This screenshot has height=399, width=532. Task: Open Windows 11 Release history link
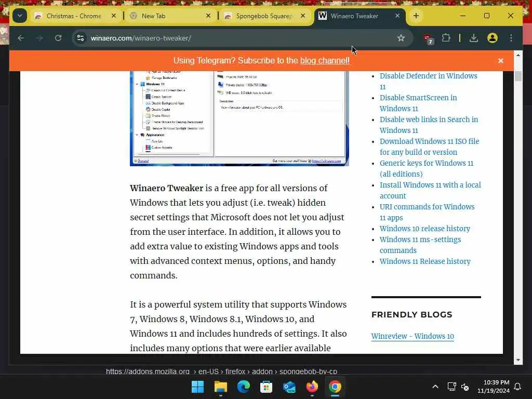425,261
